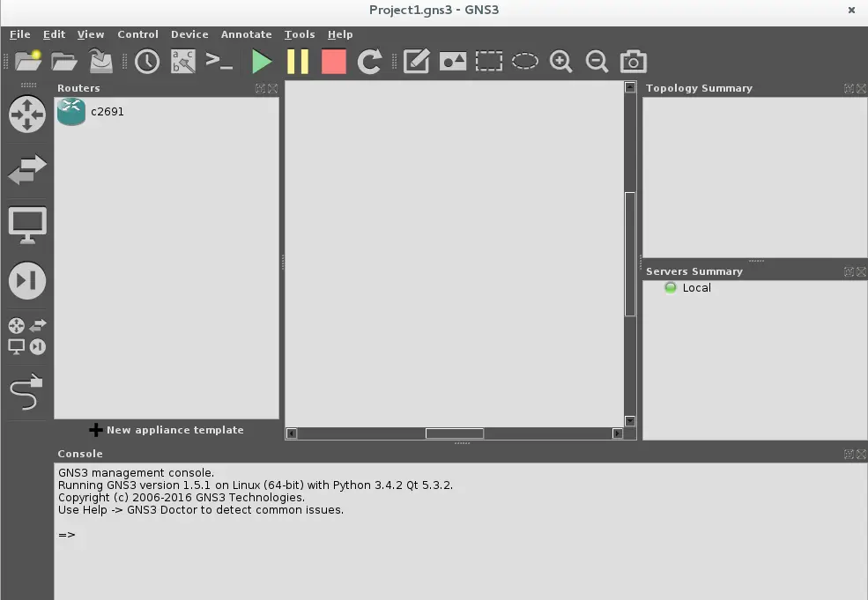Open the Edit menu

pyautogui.click(x=55, y=34)
